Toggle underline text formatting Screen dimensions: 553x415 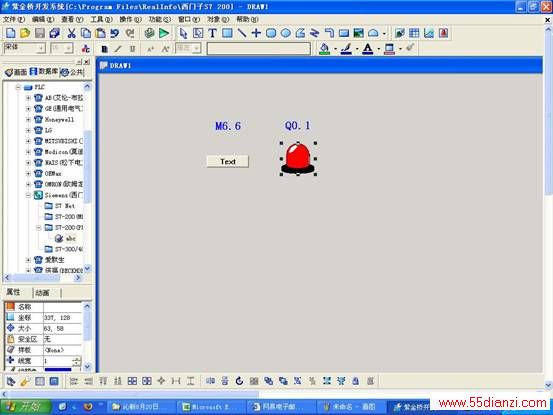[x=132, y=49]
